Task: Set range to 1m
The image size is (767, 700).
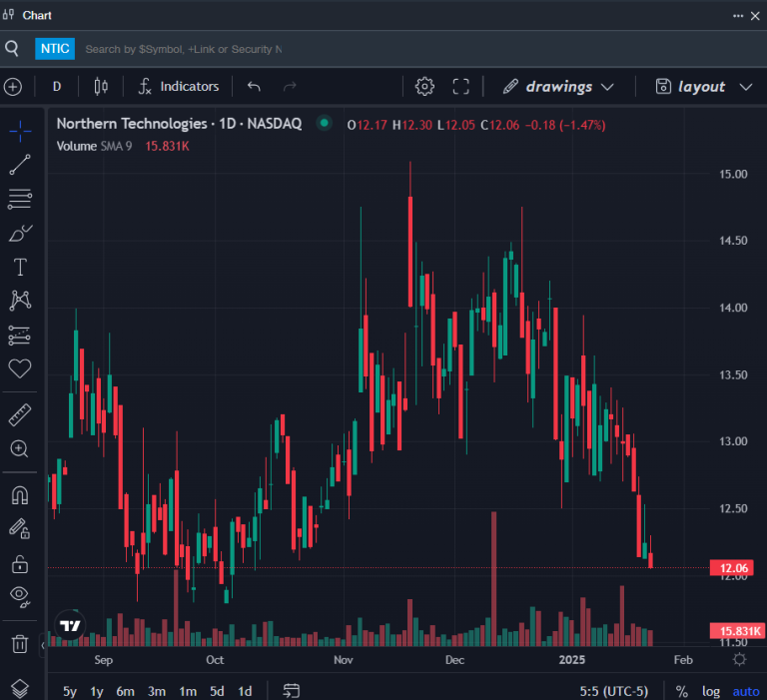Action: tap(188, 691)
